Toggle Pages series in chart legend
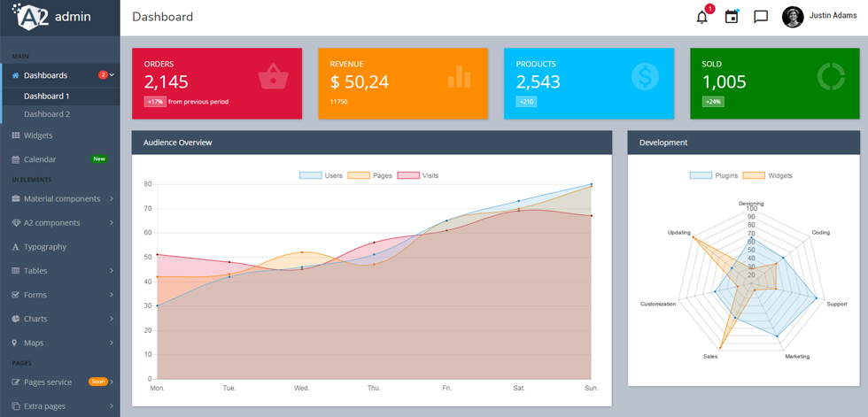 370,175
